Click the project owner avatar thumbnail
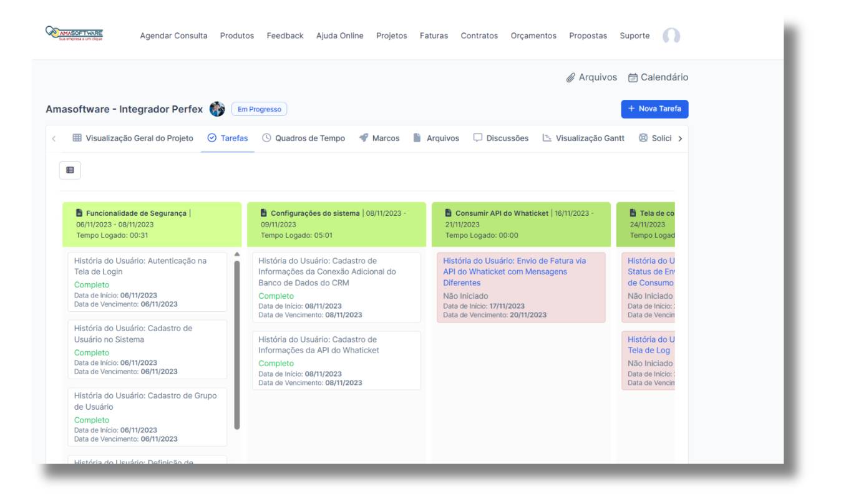This screenshot has height=504, width=841. tap(217, 109)
